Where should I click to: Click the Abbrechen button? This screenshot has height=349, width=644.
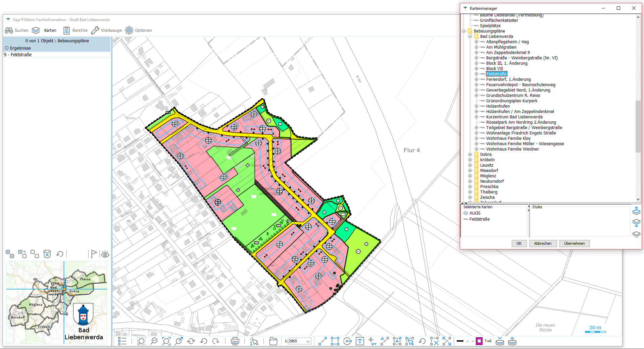(543, 243)
